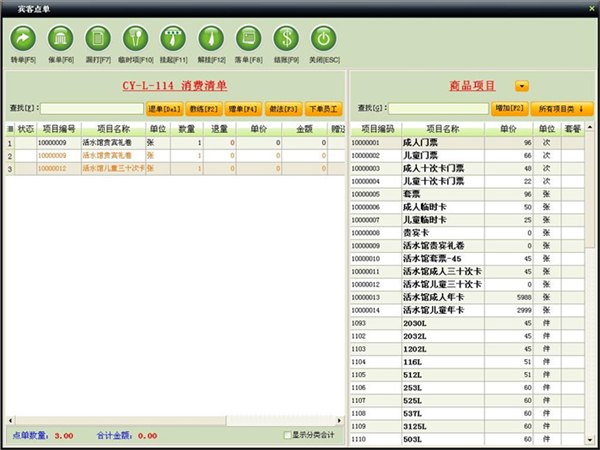Screen dimensions: 600x450
Task: Click the order list scroll right arrow
Action: point(339,421)
